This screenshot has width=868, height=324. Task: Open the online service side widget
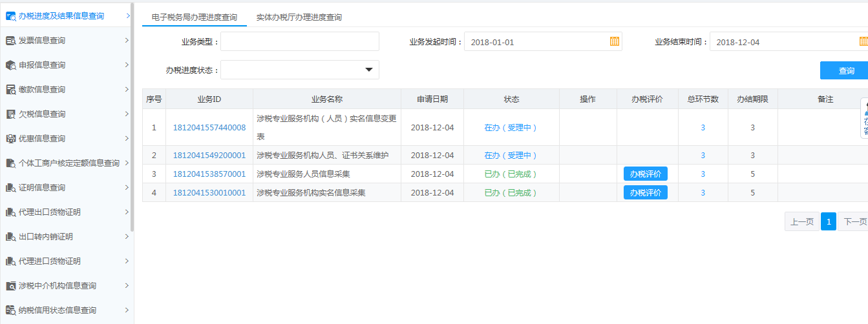[864, 118]
